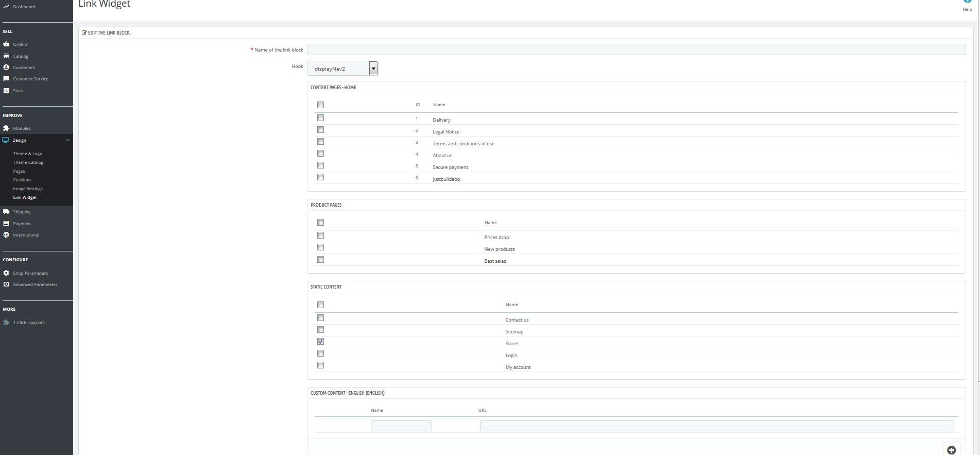Image resolution: width=980 pixels, height=455 pixels.
Task: Go to Customer Service section
Action: (30, 79)
